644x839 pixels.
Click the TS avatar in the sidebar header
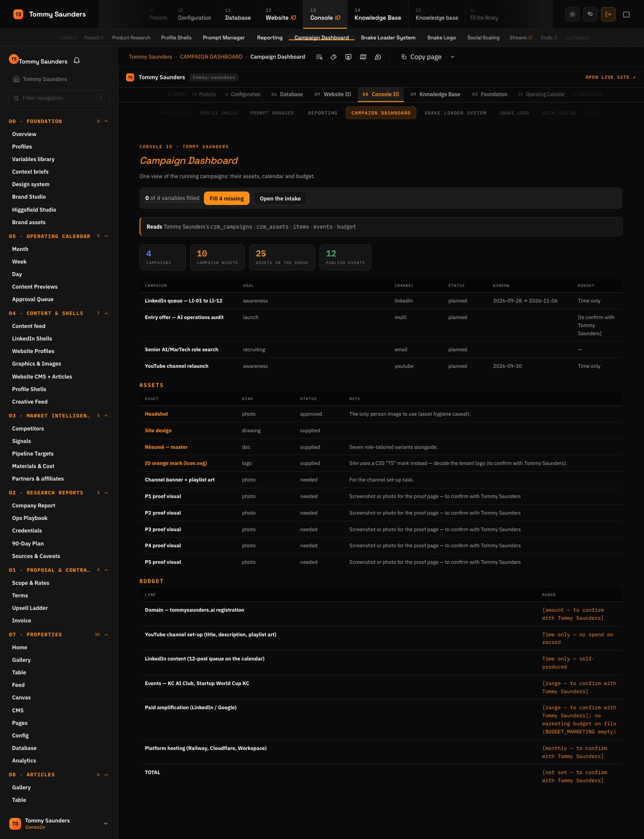pos(14,59)
